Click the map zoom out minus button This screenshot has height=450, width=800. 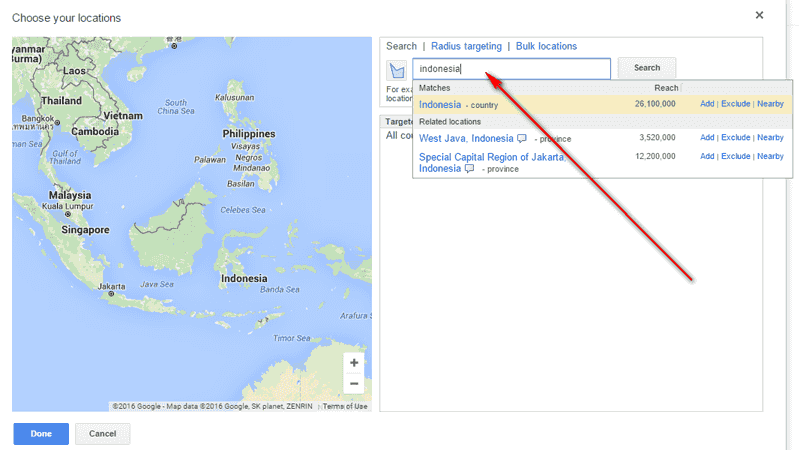tap(353, 384)
